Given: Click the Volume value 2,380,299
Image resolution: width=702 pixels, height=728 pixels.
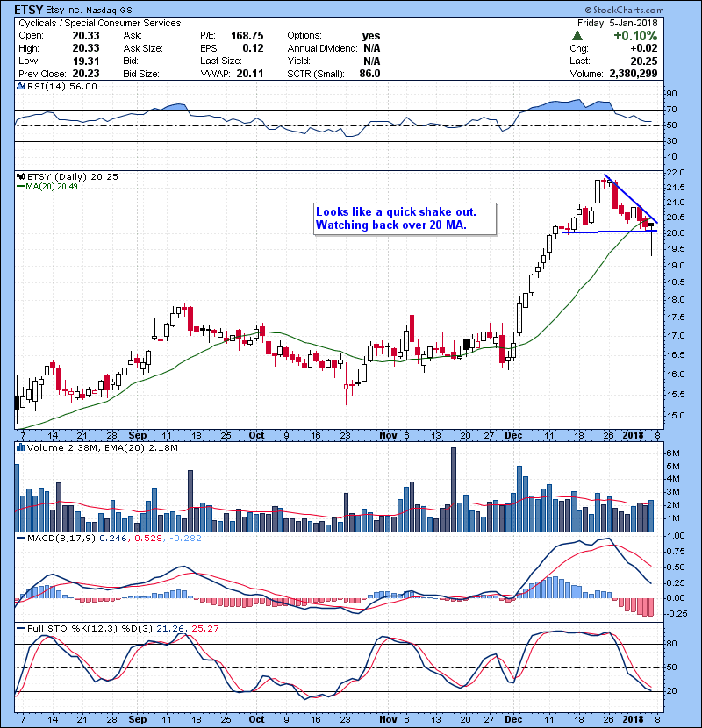Looking at the screenshot, I should point(634,74).
